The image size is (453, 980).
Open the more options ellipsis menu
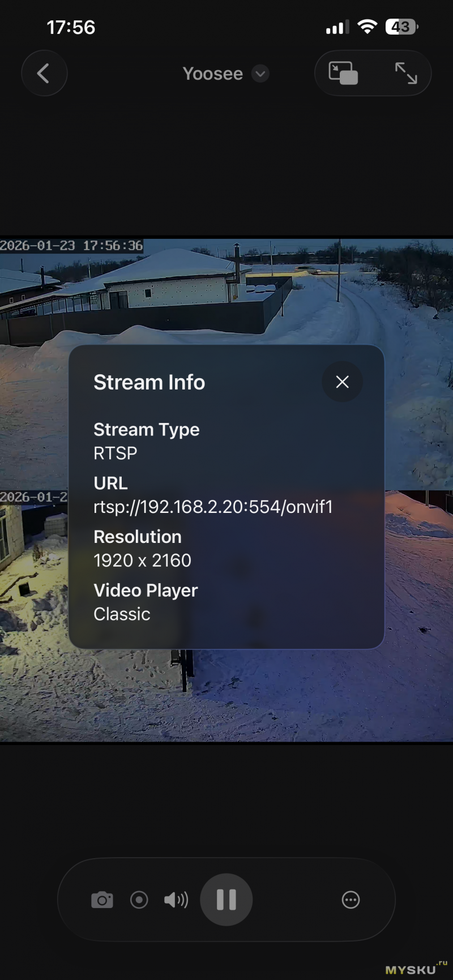coord(351,900)
